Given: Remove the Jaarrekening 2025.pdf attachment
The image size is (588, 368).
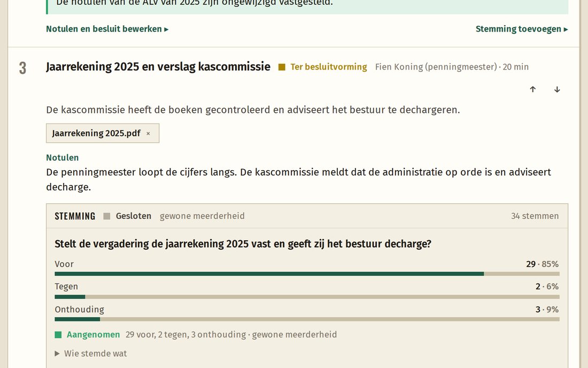Looking at the screenshot, I should click(148, 134).
